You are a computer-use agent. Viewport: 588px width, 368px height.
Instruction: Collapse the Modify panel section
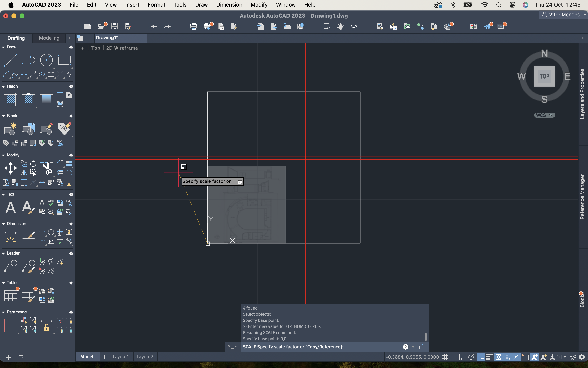point(3,155)
